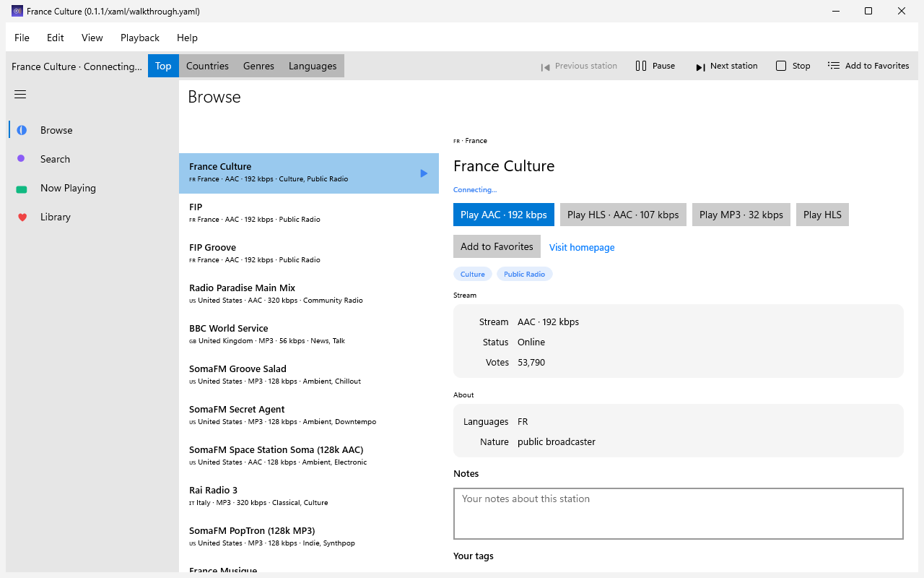Select SomaFM Space Station Soma station
Image resolution: width=924 pixels, height=578 pixels.
click(309, 457)
